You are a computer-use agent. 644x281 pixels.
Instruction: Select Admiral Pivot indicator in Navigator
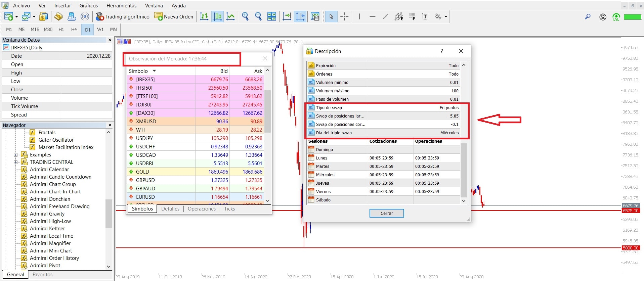(x=45, y=266)
